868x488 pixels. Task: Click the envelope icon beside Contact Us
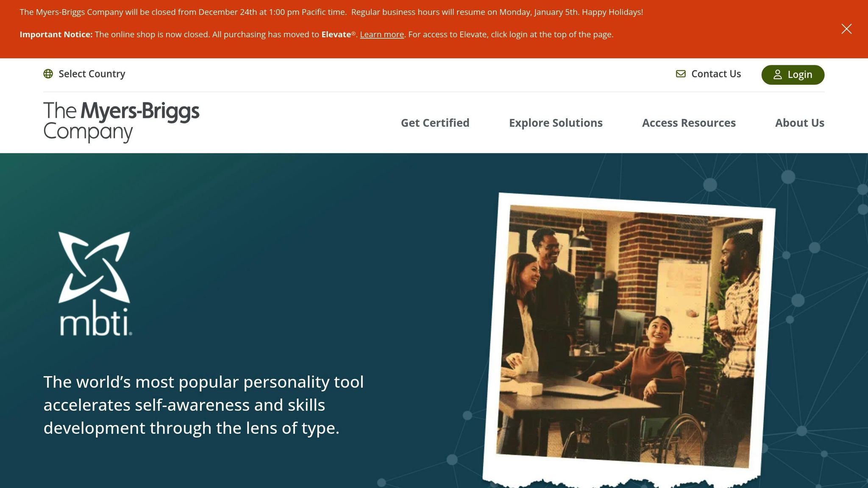point(681,74)
